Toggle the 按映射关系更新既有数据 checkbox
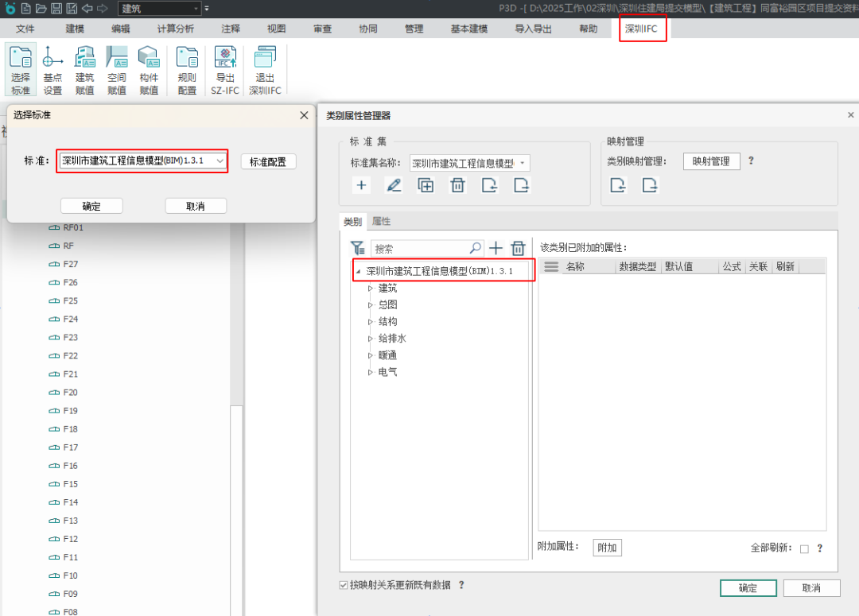The image size is (859, 616). 344,585
